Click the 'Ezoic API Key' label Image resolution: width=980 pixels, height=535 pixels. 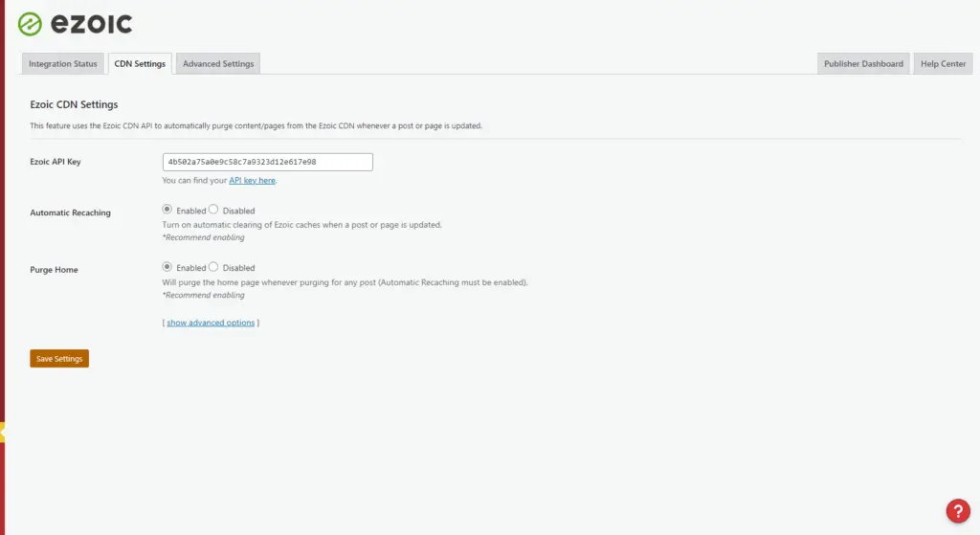55,161
